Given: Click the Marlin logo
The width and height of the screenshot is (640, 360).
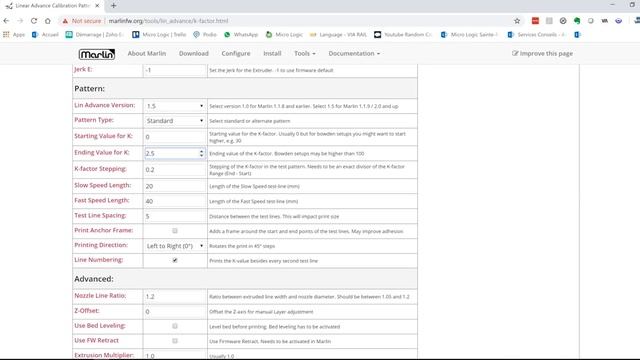Looking at the screenshot, I should pos(97,54).
